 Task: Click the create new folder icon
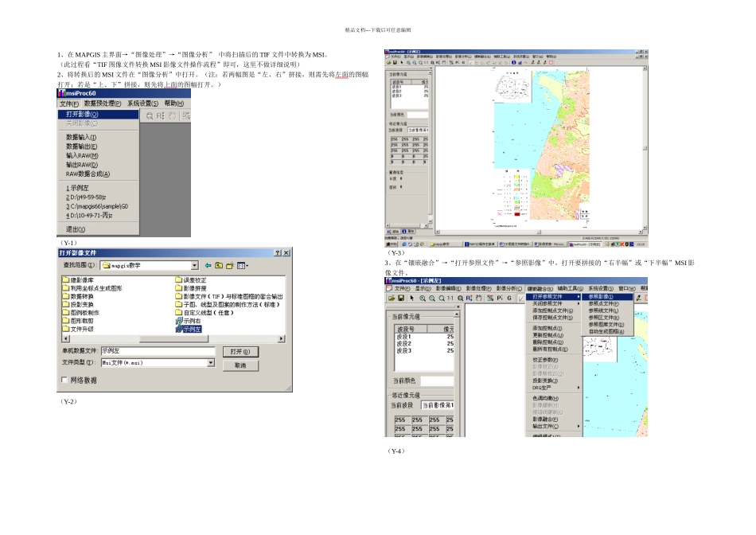click(230, 265)
